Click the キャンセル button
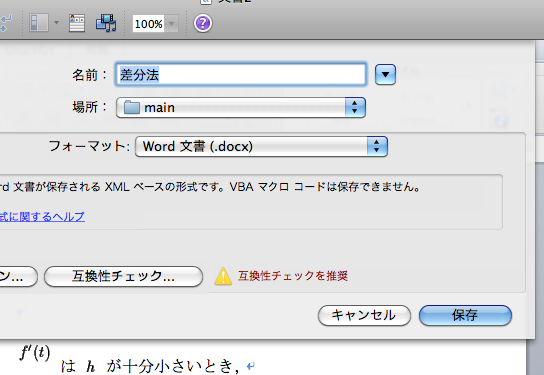Viewport: 544px width, 375px height. [364, 315]
